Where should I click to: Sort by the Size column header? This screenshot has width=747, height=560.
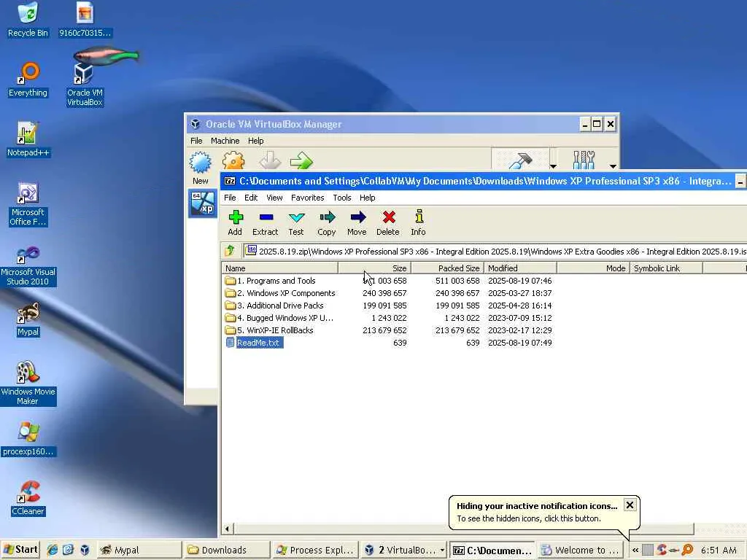click(x=374, y=268)
